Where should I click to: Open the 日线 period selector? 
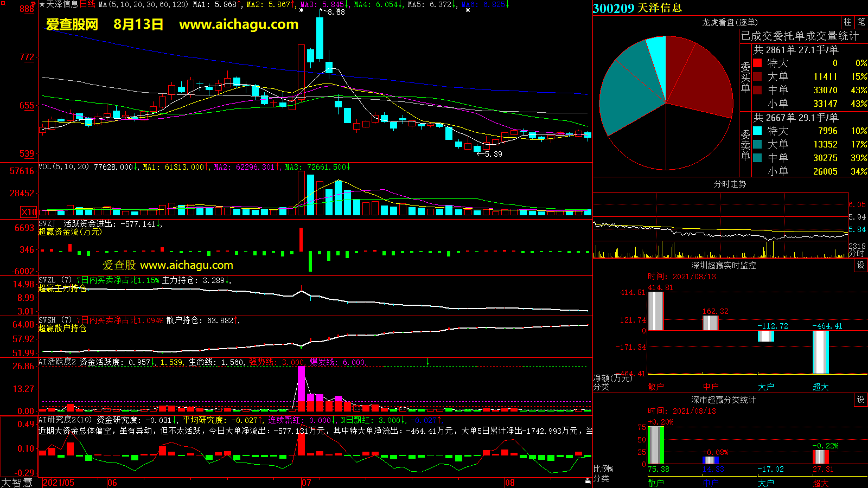(87, 4)
